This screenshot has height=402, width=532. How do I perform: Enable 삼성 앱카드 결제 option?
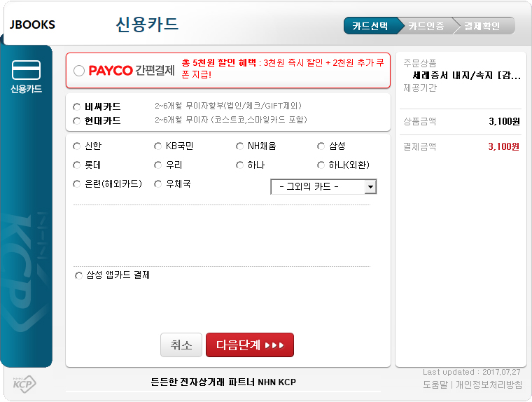pyautogui.click(x=78, y=275)
